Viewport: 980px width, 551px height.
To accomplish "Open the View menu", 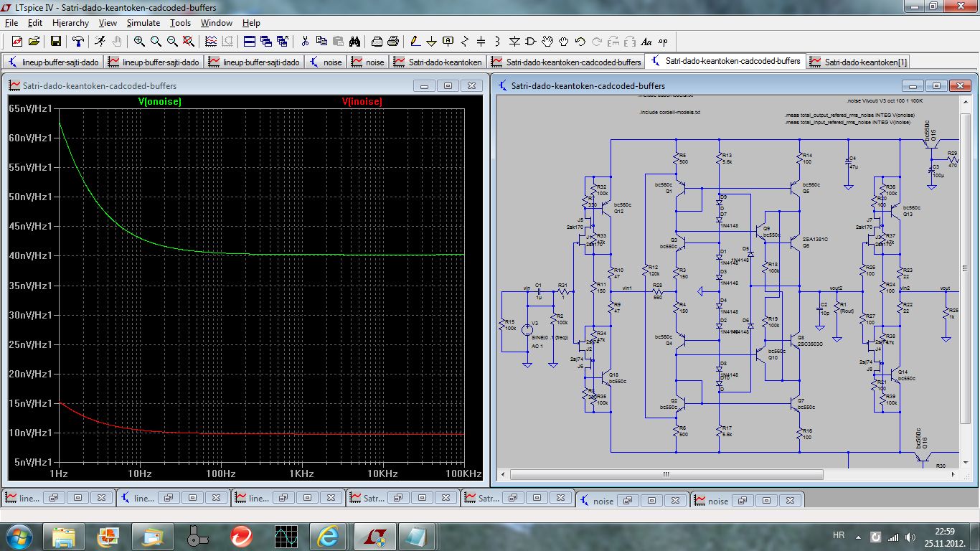I will (x=108, y=23).
